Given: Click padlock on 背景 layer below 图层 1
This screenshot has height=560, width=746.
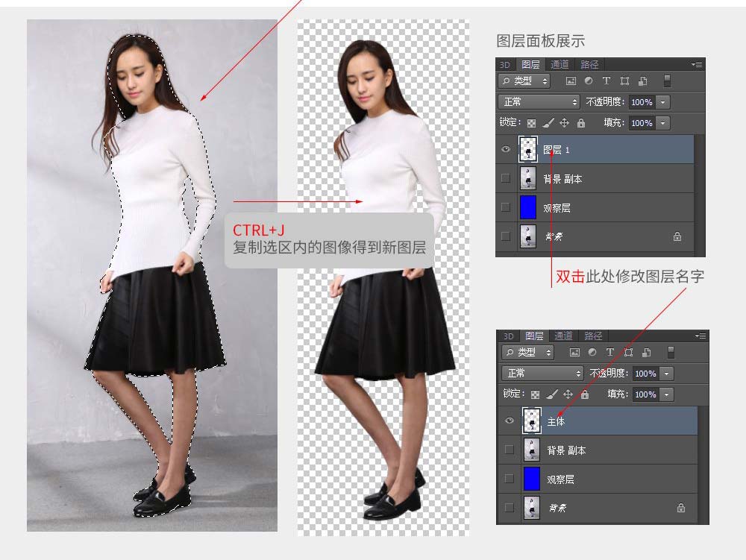Looking at the screenshot, I should (x=677, y=236).
